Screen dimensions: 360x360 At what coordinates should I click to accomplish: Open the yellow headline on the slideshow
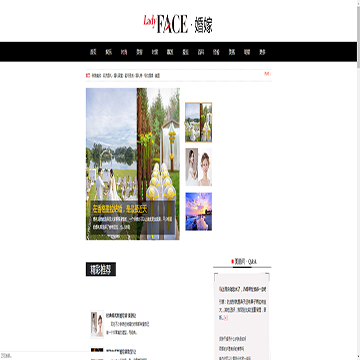[x=120, y=209]
